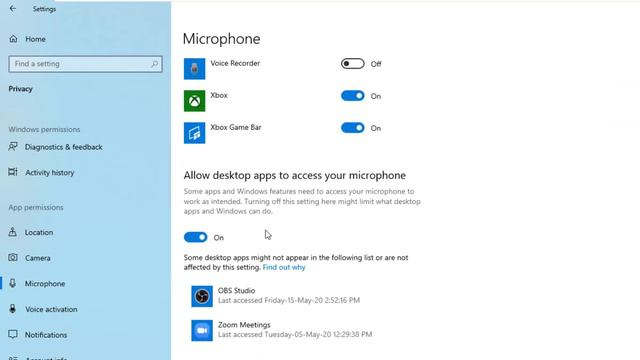
Task: Click the Location icon in sidebar
Action: 13,232
